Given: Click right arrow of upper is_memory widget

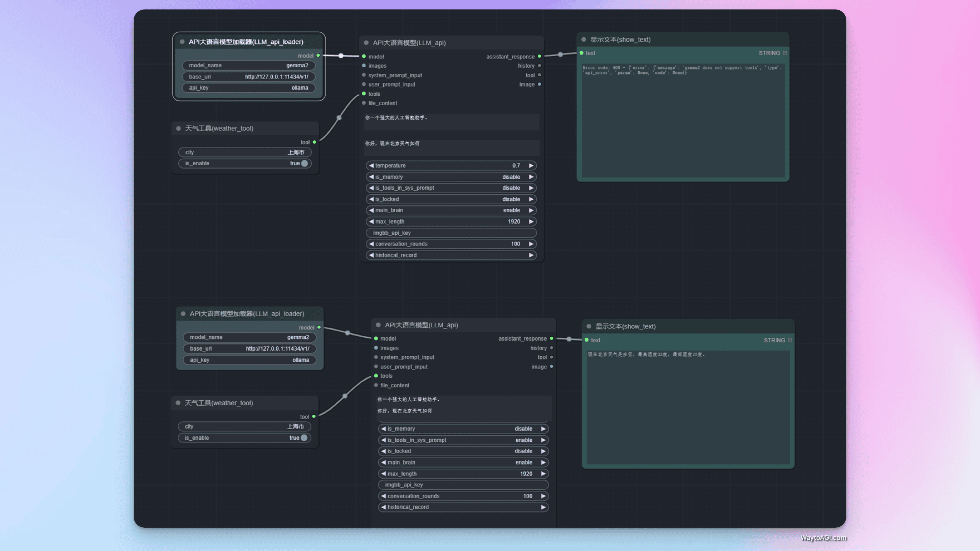Looking at the screenshot, I should [531, 177].
